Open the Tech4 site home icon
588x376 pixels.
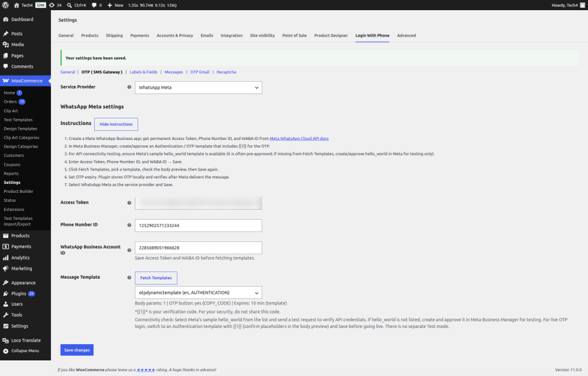(x=17, y=5)
